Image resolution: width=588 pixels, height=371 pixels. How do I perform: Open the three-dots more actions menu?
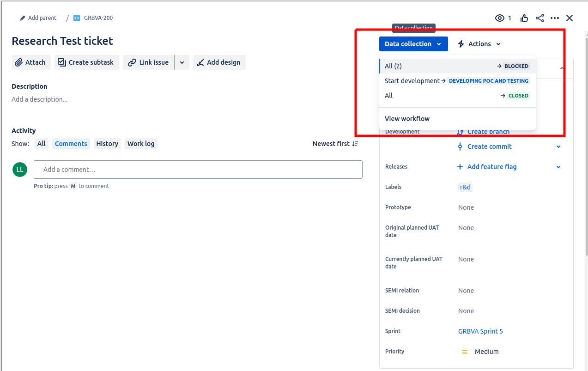555,18
